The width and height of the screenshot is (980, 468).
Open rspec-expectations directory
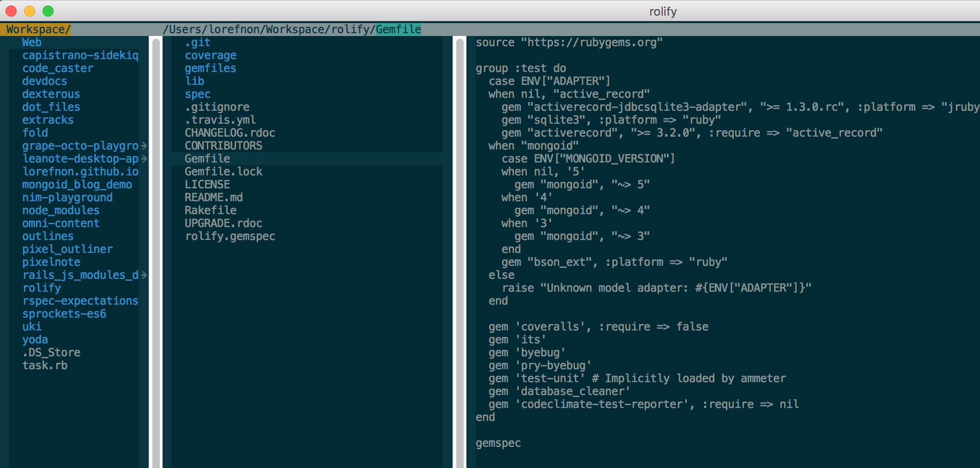tap(80, 301)
